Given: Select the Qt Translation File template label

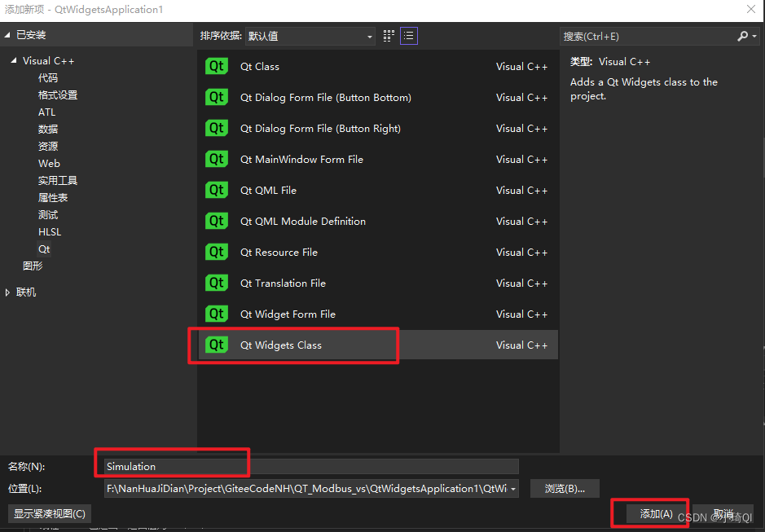Looking at the screenshot, I should pos(283,283).
